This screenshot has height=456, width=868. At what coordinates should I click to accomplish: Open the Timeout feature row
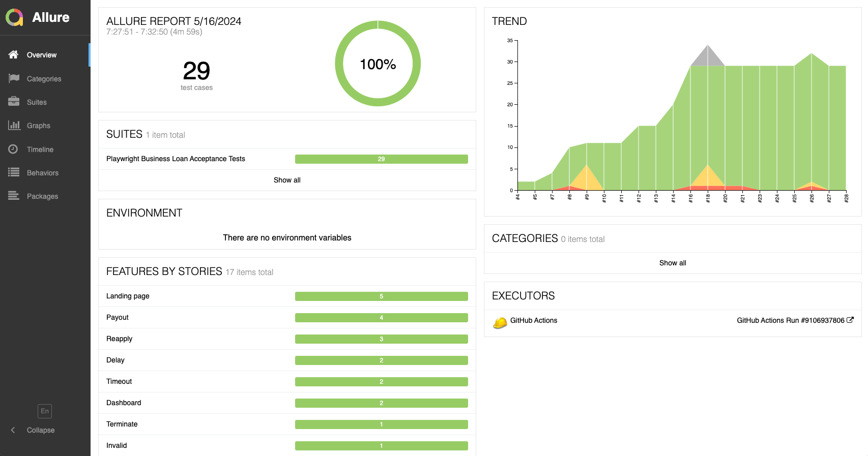[x=287, y=381]
